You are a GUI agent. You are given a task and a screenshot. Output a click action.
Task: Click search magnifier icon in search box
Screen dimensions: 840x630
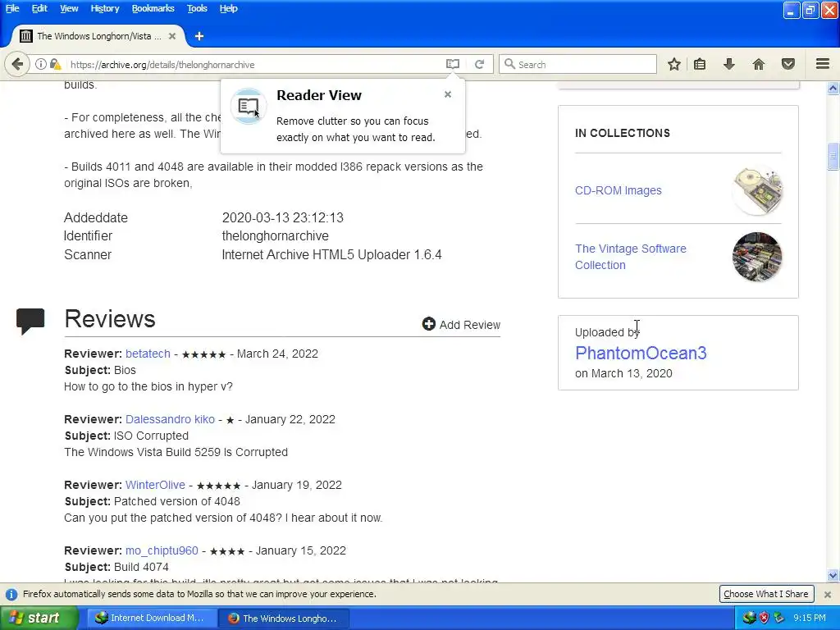pyautogui.click(x=509, y=64)
